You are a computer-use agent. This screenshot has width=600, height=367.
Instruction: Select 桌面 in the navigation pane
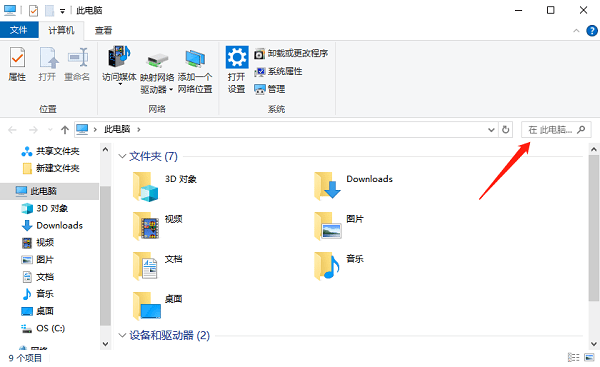(x=38, y=311)
